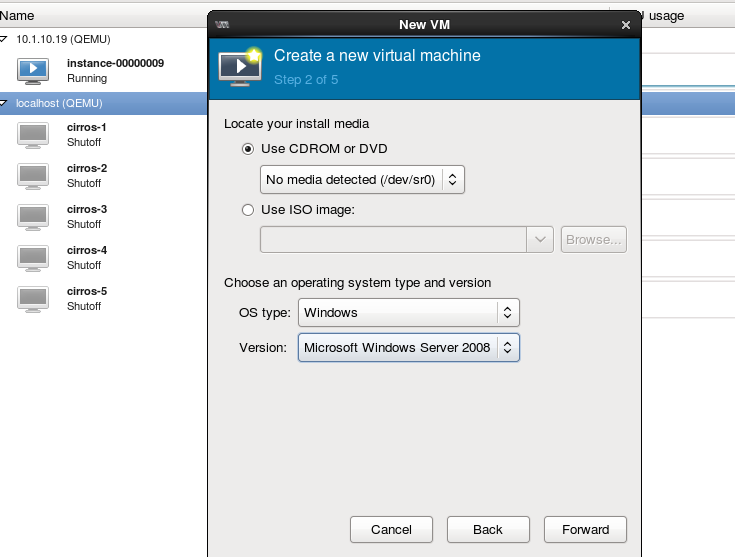The image size is (735, 557).
Task: Select the cirros-1 monitor icon
Action: coord(33,135)
